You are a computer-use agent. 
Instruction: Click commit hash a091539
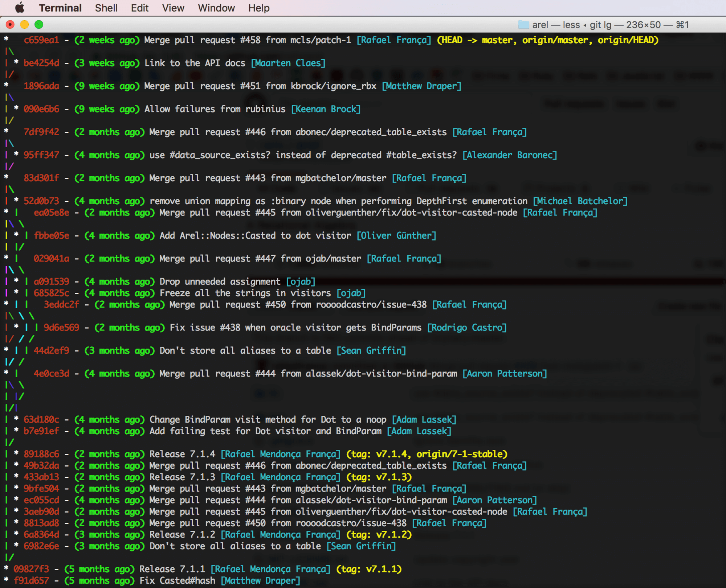click(52, 281)
